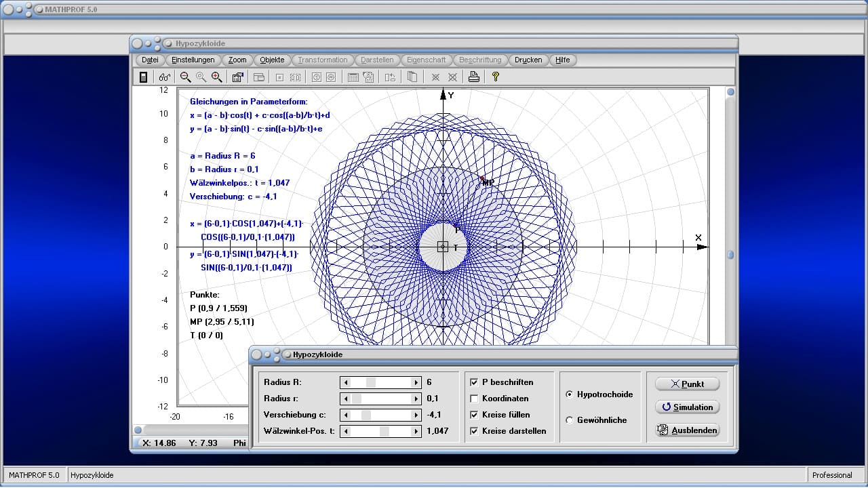Click the yellow question mark help icon

tap(496, 77)
